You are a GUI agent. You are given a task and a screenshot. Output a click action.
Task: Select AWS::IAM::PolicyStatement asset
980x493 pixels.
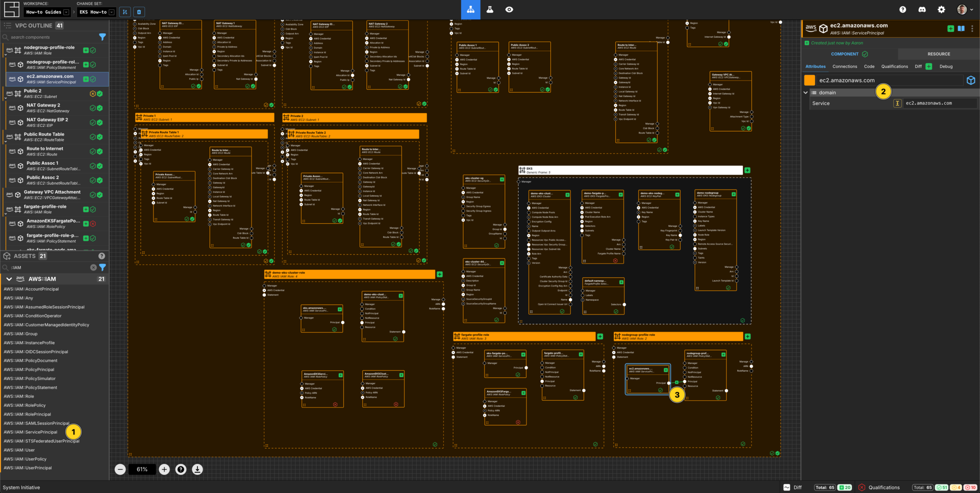pyautogui.click(x=31, y=387)
